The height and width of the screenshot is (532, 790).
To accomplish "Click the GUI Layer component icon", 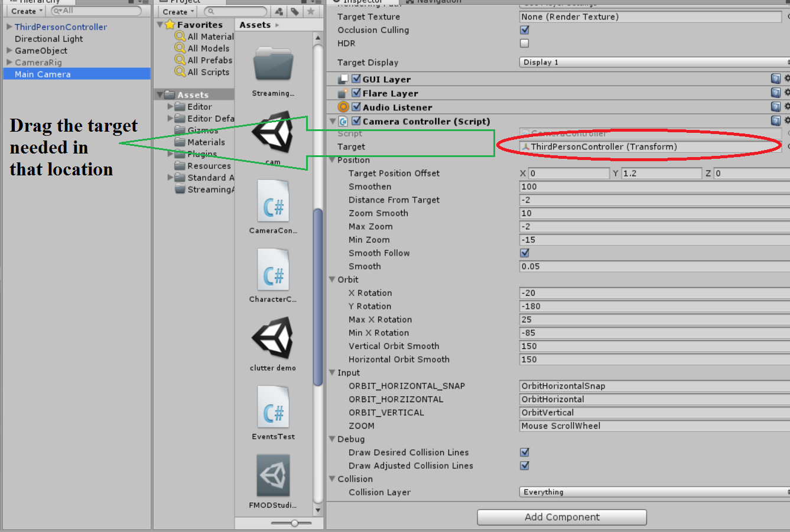I will [343, 79].
